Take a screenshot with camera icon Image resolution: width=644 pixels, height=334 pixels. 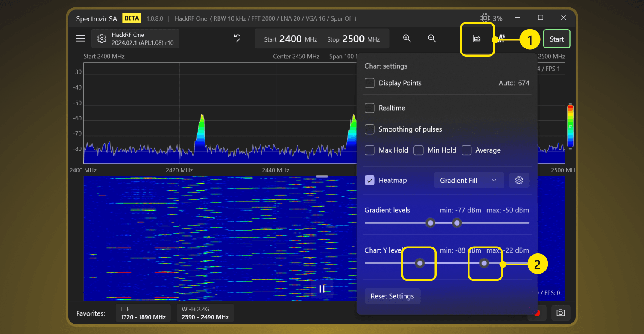click(560, 313)
